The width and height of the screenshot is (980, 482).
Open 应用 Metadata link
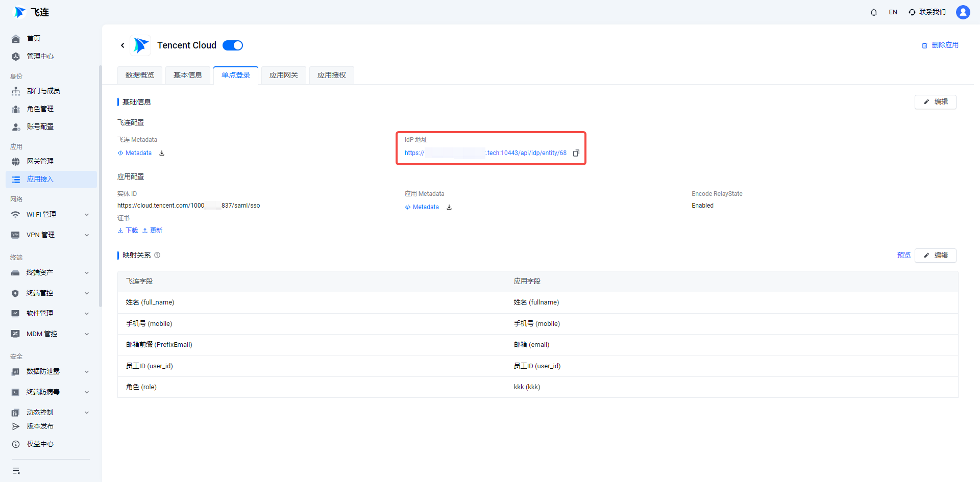tap(422, 207)
